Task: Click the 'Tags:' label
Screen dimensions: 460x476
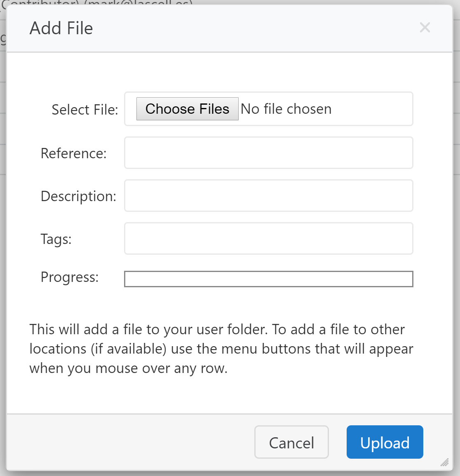Action: point(56,239)
